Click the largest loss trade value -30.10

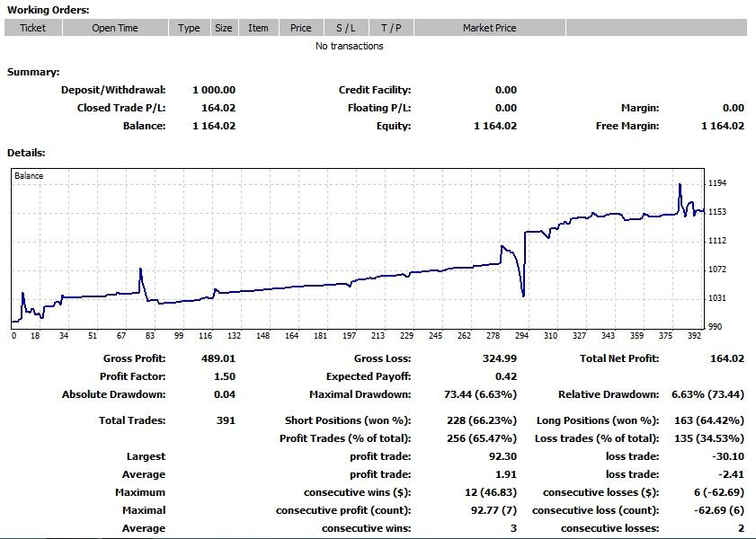[728, 456]
